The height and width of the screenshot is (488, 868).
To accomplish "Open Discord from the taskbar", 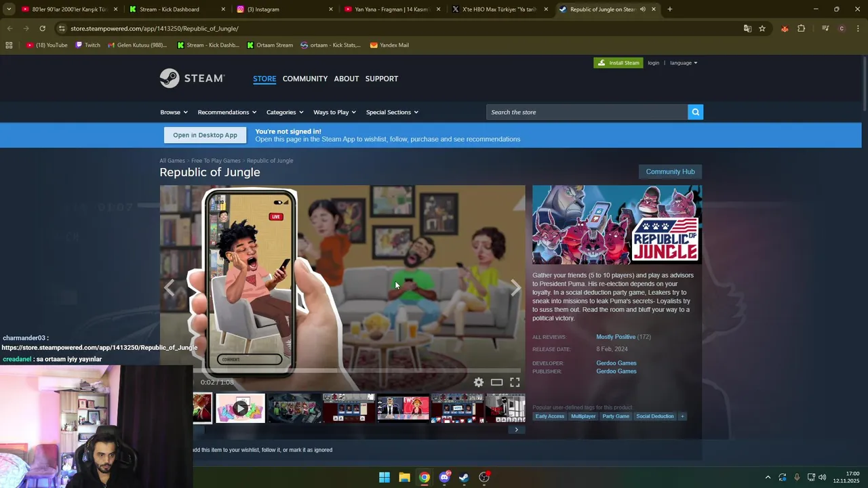I will [444, 477].
